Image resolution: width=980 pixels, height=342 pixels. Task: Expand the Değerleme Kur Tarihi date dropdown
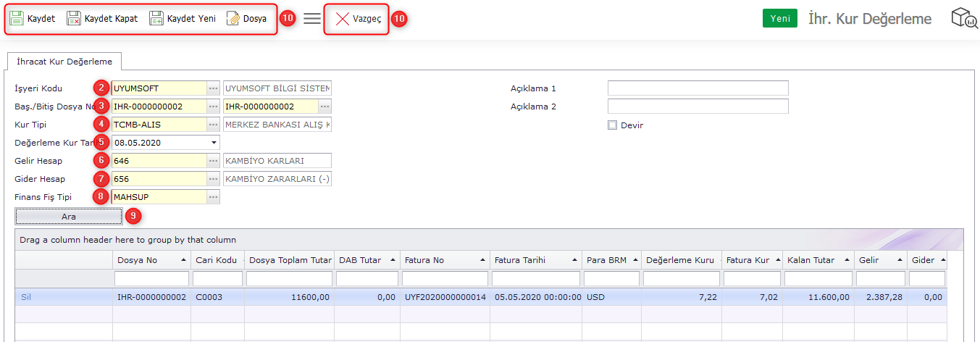pyautogui.click(x=213, y=143)
